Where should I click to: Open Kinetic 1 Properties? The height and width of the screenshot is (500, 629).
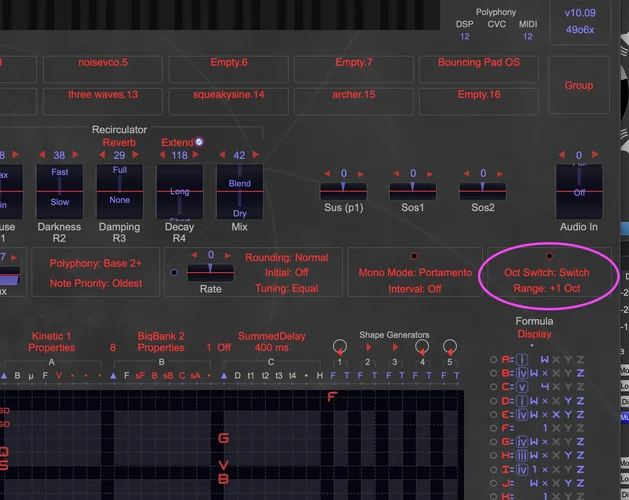52,342
